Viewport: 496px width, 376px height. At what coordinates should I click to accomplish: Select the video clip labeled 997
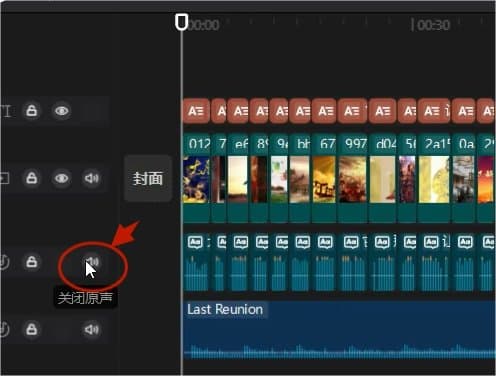coord(353,177)
